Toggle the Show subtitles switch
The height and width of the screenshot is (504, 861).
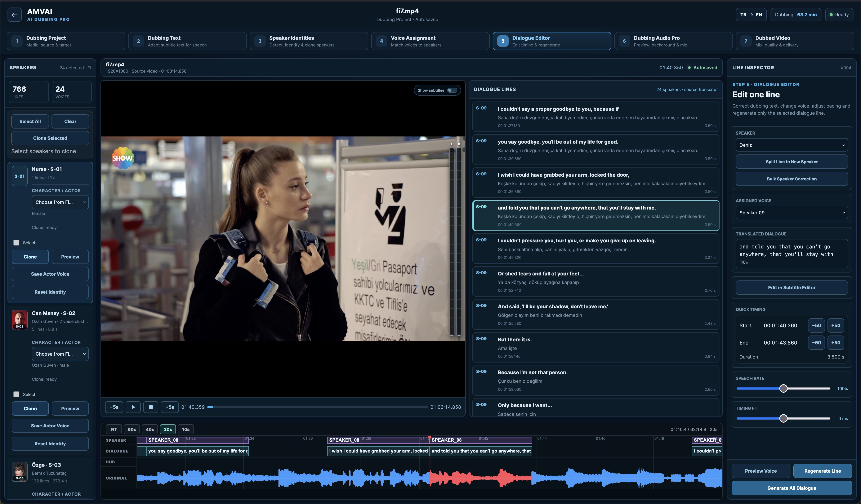[x=452, y=90]
